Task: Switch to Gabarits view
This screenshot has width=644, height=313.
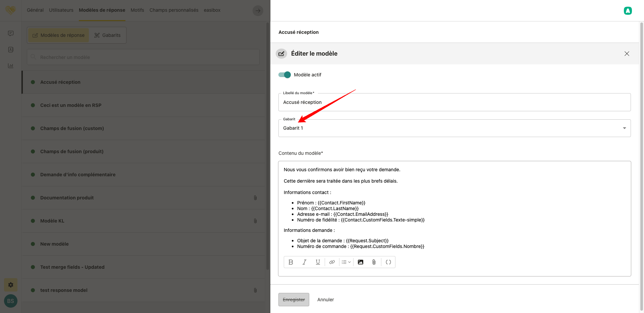Action: click(x=107, y=35)
